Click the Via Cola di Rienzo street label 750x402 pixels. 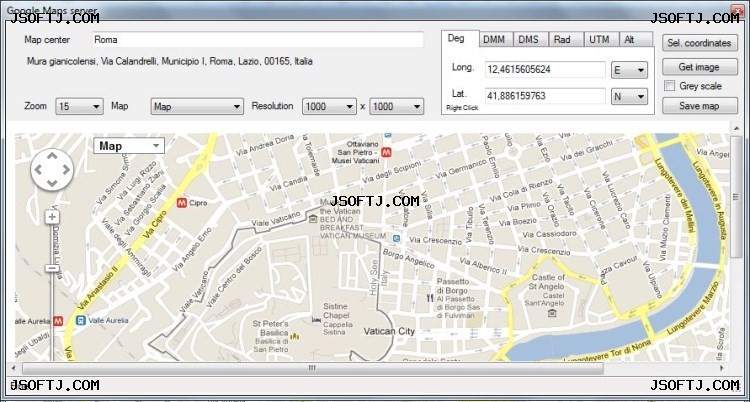tap(521, 190)
